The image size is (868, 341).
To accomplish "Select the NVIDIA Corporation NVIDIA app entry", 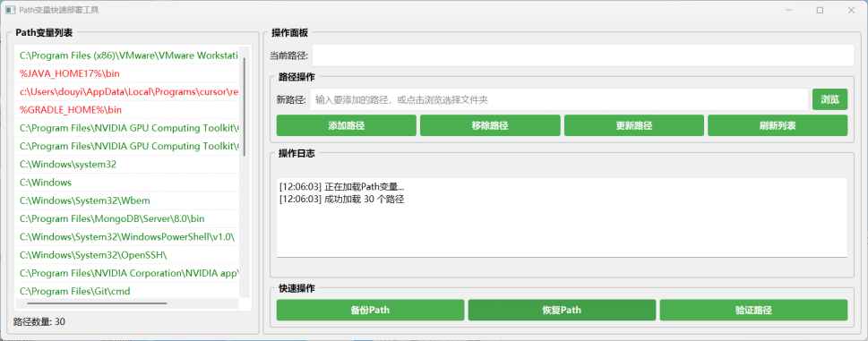I will point(128,273).
